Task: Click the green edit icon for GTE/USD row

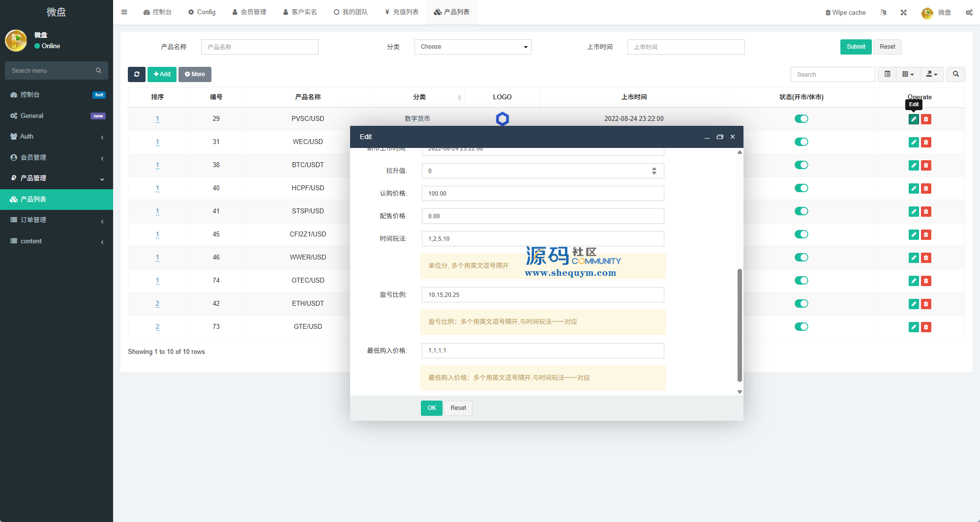Action: [x=914, y=327]
